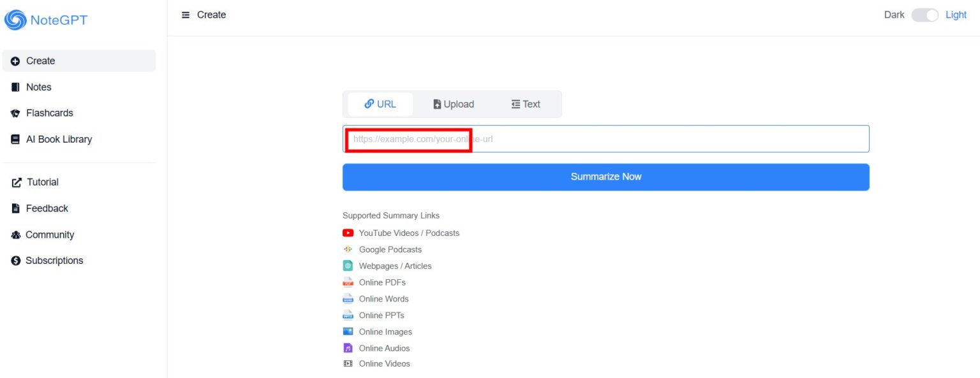Open the Online PDFs option
The image size is (980, 378).
click(348, 282)
